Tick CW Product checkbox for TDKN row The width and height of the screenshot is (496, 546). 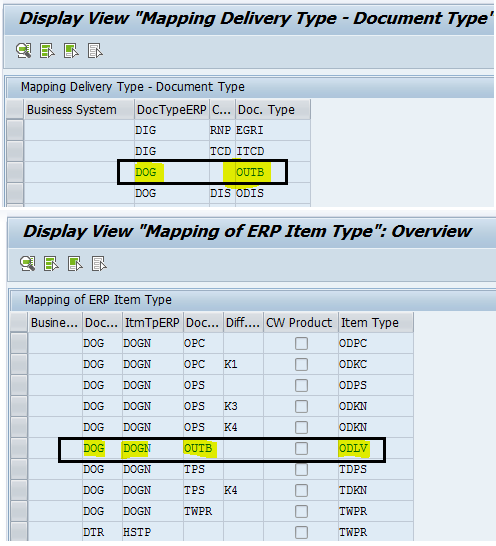[301, 490]
